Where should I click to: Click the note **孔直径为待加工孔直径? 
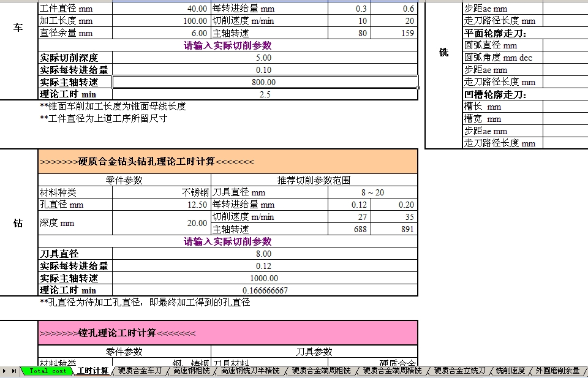pyautogui.click(x=145, y=302)
